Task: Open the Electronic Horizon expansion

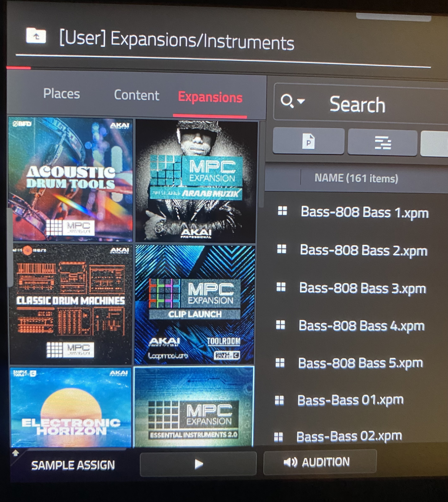Action: click(x=71, y=407)
